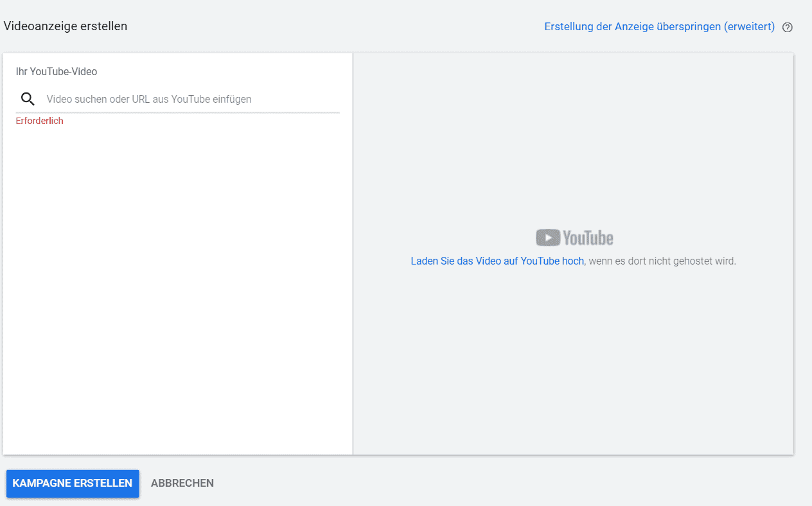Click the magnifying glass search icon
Viewport: 812px width, 506px height.
(x=28, y=99)
